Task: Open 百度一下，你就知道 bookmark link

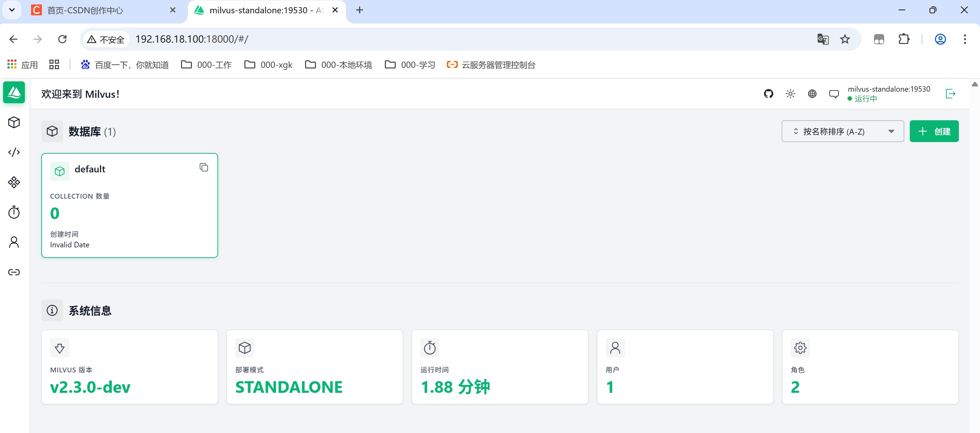Action: click(125, 65)
